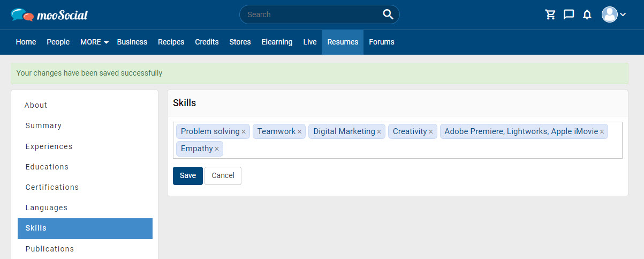This screenshot has width=644, height=259.
Task: Click the mooSocial logo
Action: click(49, 15)
